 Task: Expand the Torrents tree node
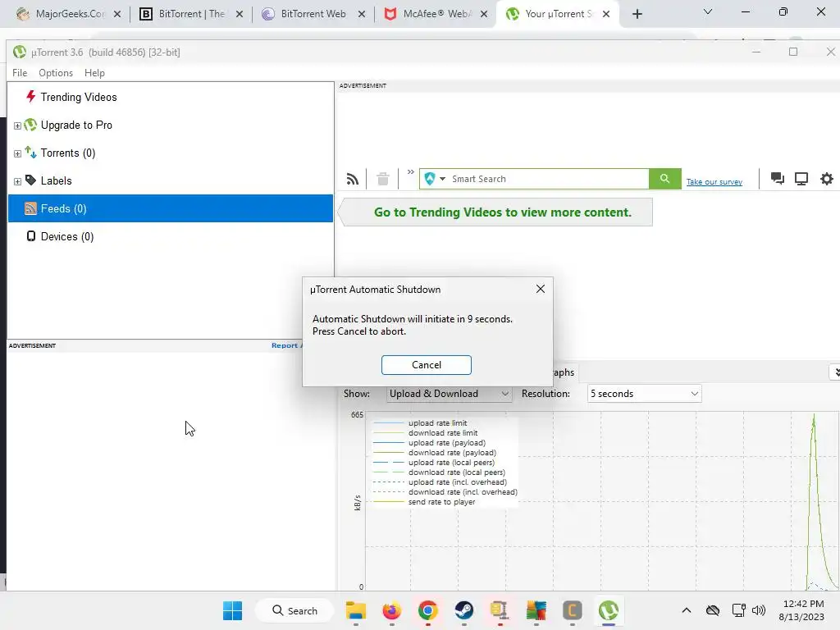click(x=17, y=153)
